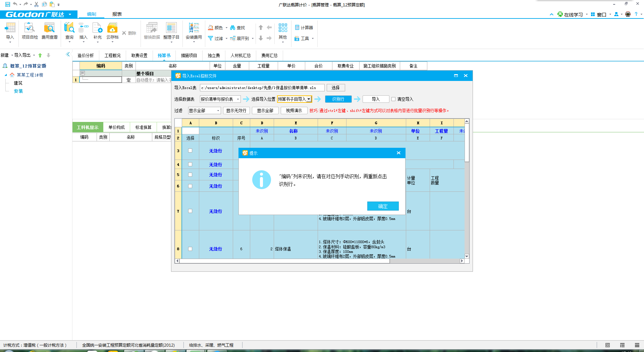Collapse the 某某工程1#楼 tree node
644x352 pixels.
(x=6, y=75)
